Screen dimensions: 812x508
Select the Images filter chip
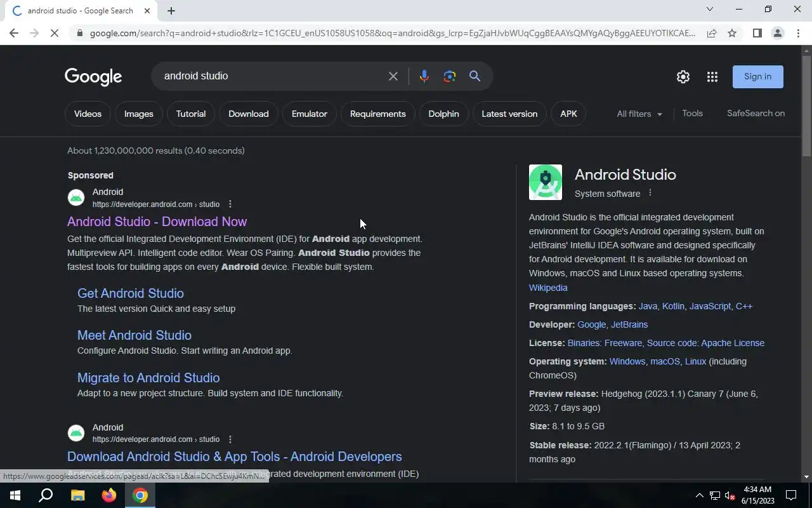139,114
